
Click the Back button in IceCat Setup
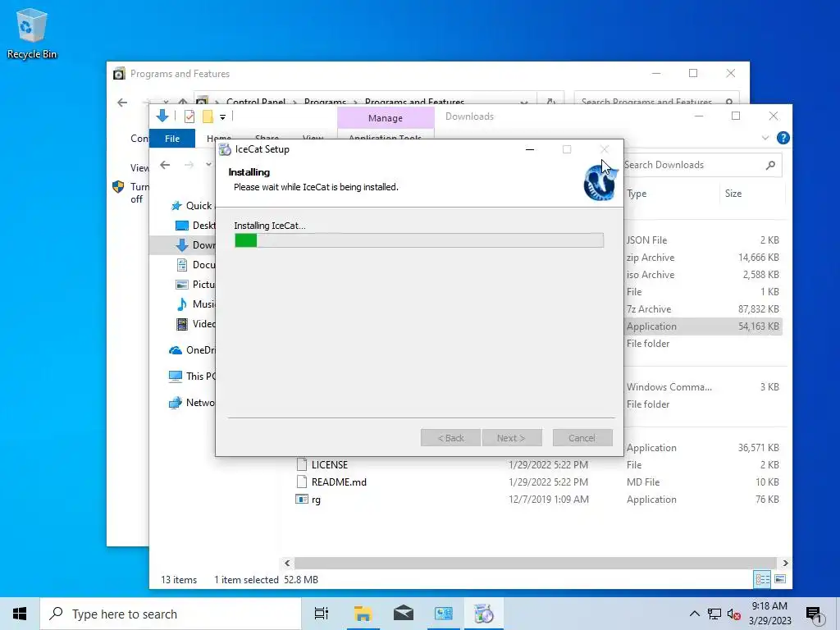tap(451, 438)
